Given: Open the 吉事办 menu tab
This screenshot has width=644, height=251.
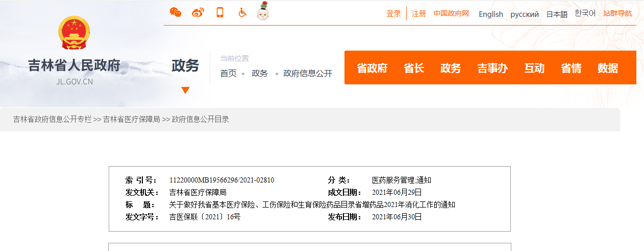Looking at the screenshot, I should [492, 68].
